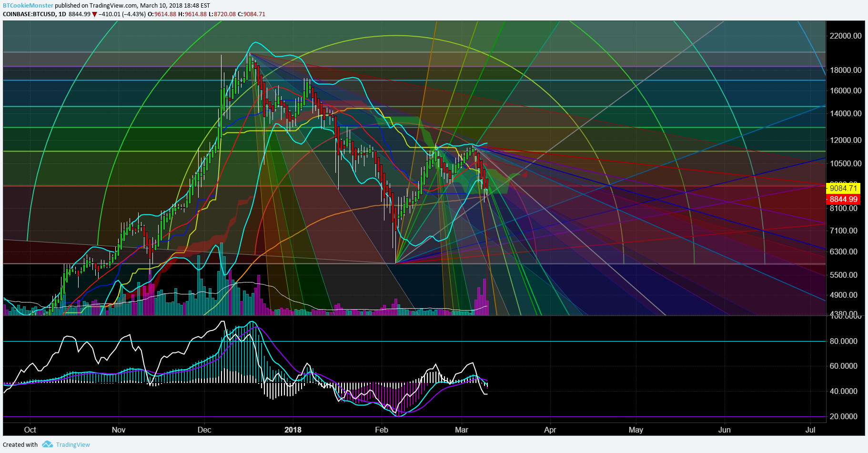Click the Jul label on time axis

(810, 430)
